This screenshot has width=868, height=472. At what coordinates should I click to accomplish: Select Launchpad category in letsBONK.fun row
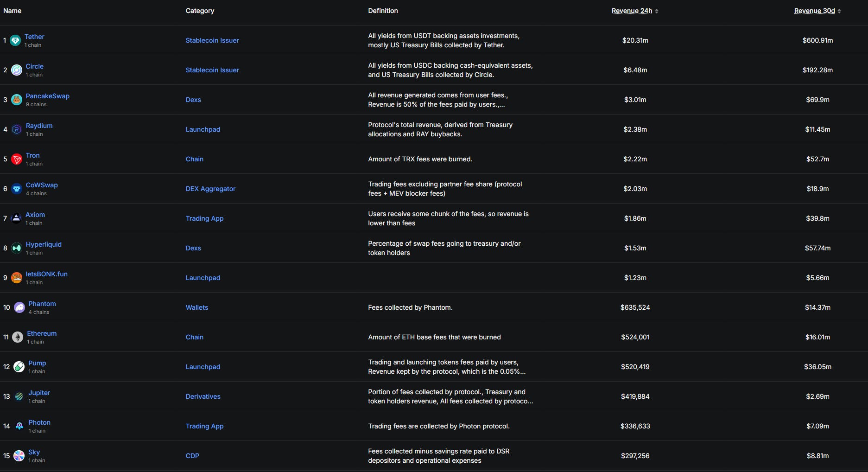(x=203, y=278)
